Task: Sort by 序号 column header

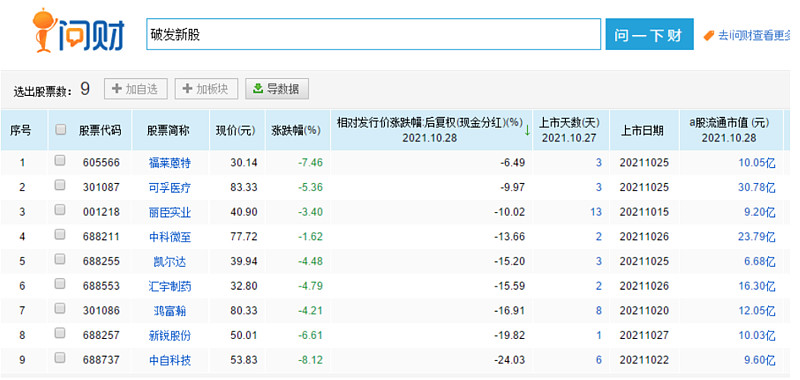Action: point(20,131)
